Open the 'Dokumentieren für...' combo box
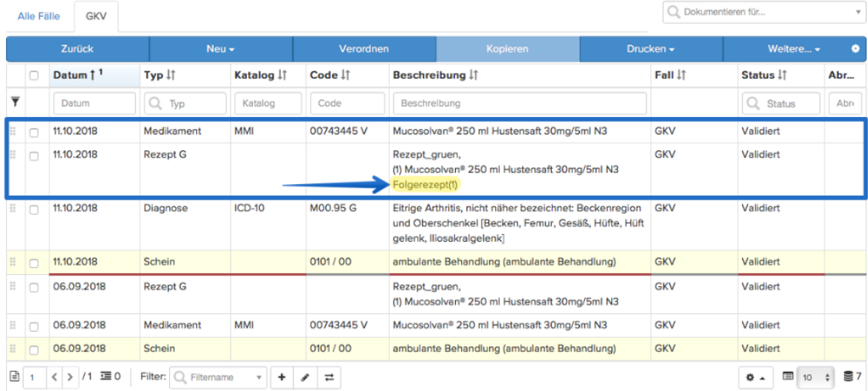This screenshot has width=868, height=391. click(763, 12)
